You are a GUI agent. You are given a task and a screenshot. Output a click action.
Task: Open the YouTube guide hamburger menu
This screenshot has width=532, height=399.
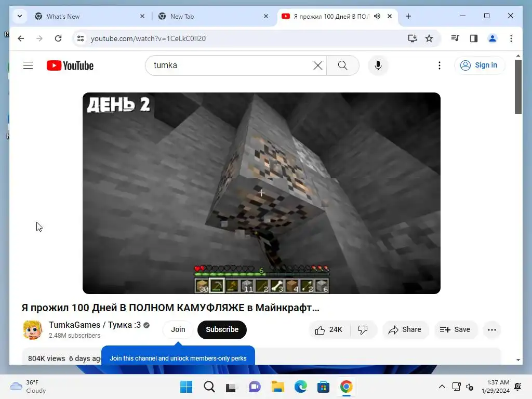click(28, 65)
